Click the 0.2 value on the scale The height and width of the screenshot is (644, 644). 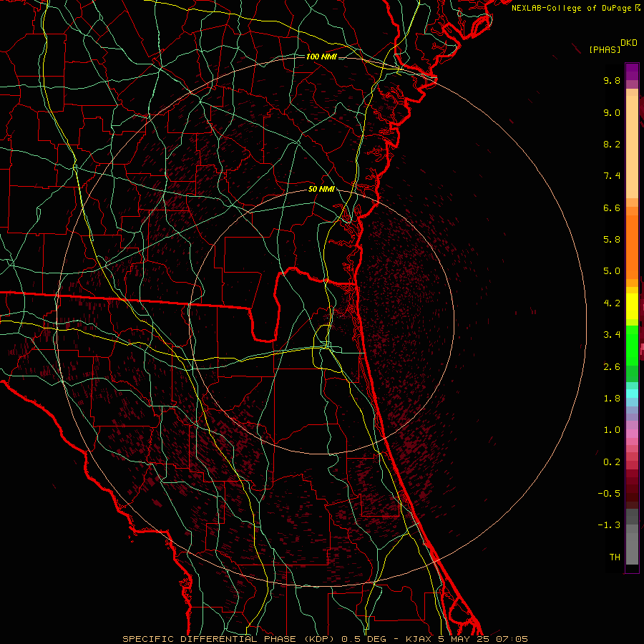(x=612, y=462)
